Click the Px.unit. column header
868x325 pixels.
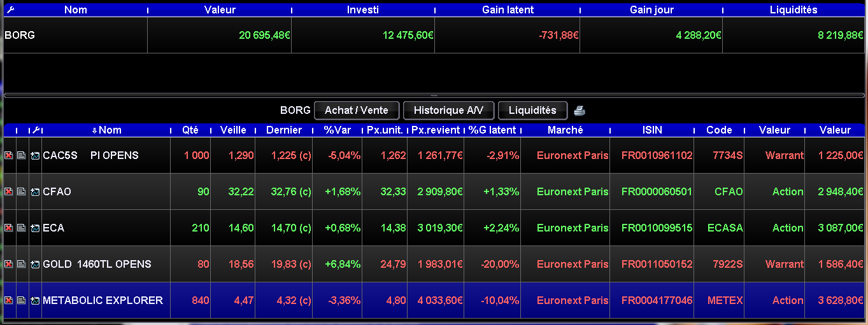point(385,130)
